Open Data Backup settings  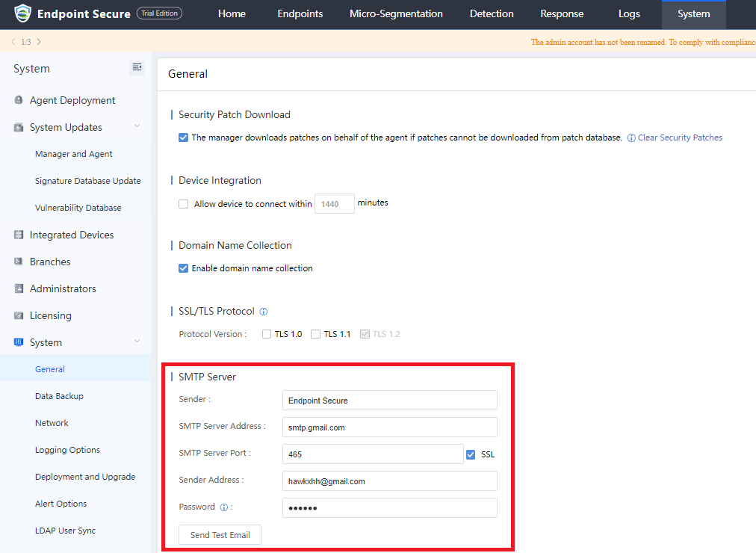tap(59, 396)
